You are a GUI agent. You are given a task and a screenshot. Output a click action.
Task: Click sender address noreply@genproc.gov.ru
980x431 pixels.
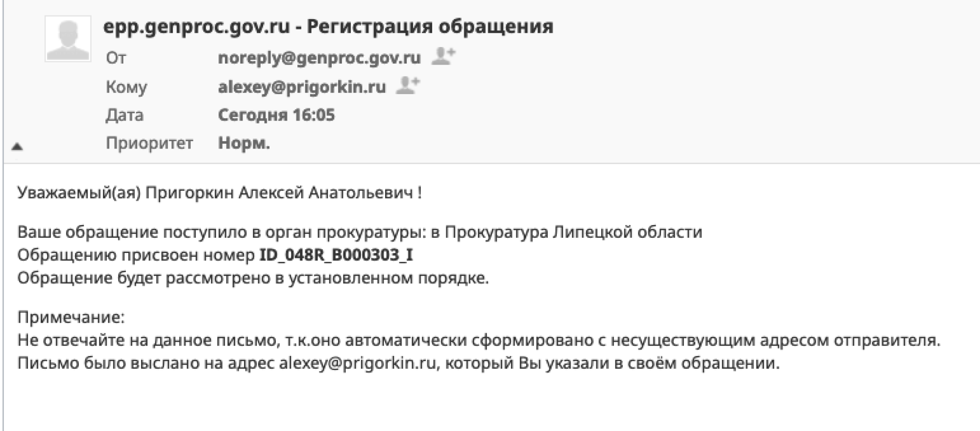click(319, 58)
